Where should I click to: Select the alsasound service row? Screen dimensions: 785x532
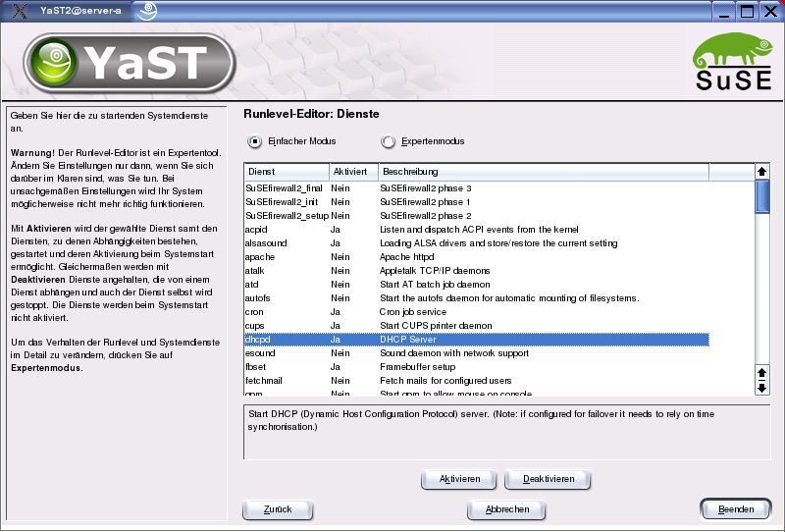tap(476, 243)
